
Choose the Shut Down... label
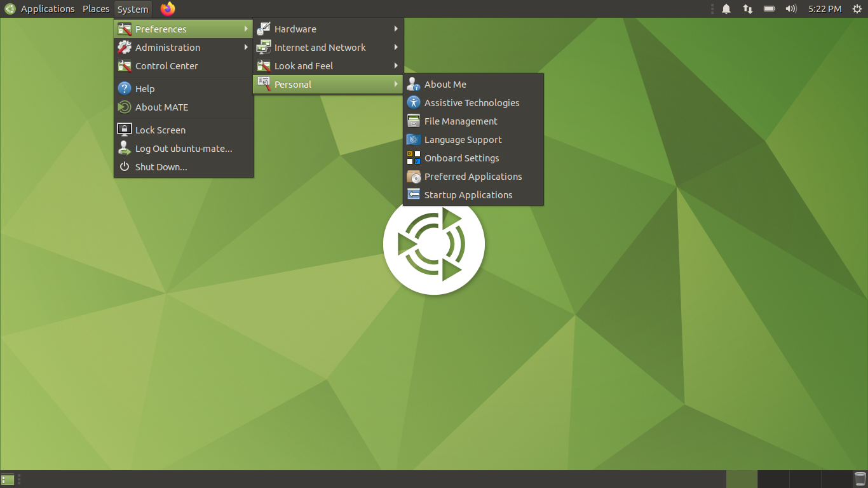(161, 167)
